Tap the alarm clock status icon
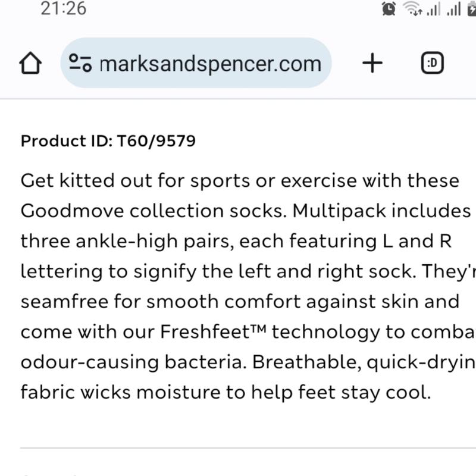Screen dimensions: 476x476 389,8
